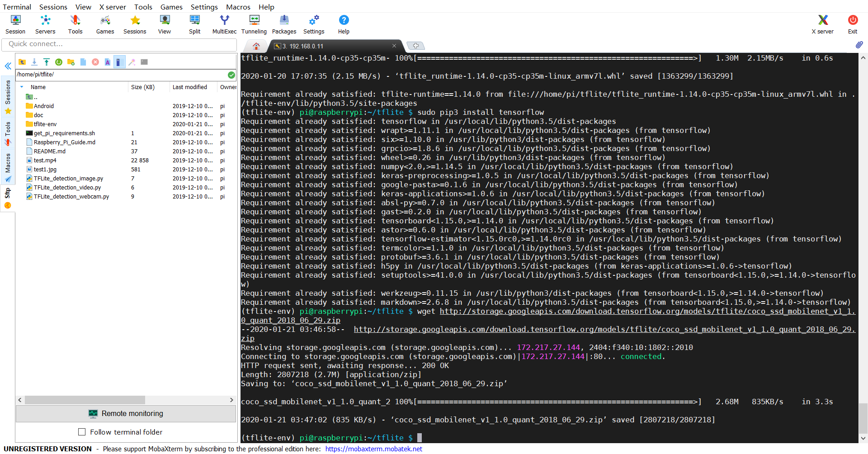Open the Session toolbar button

coord(15,24)
